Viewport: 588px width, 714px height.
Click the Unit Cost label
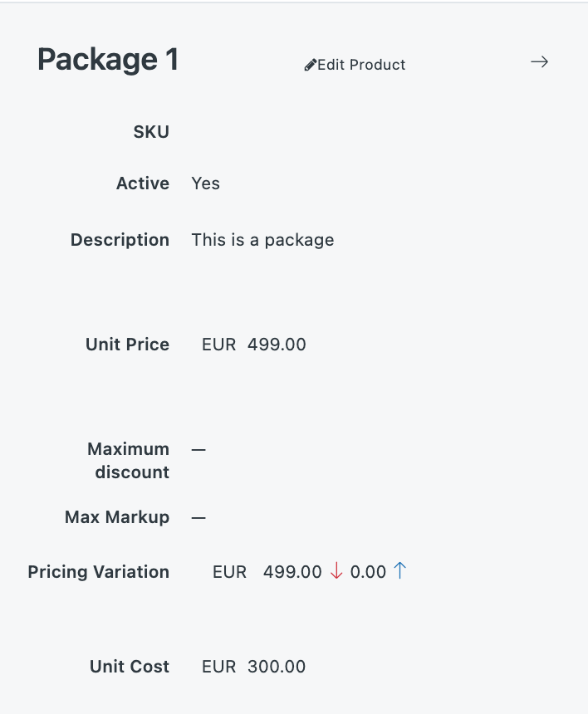pyautogui.click(x=130, y=667)
